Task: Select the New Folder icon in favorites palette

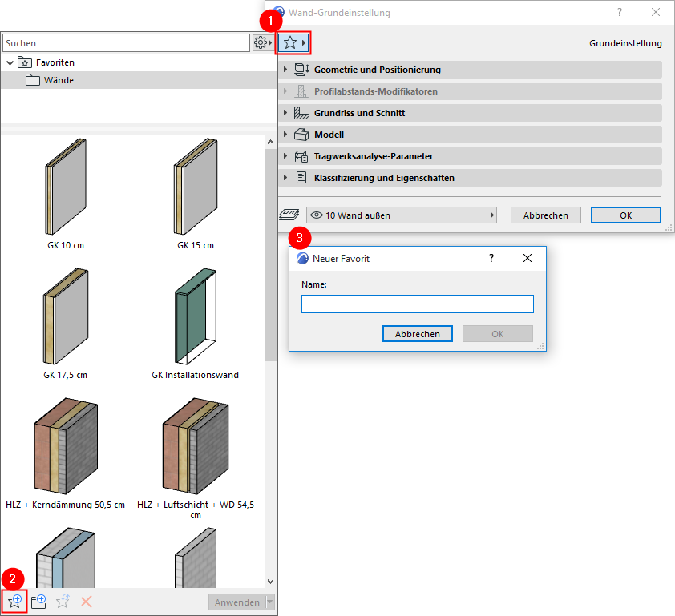Action: pyautogui.click(x=38, y=601)
